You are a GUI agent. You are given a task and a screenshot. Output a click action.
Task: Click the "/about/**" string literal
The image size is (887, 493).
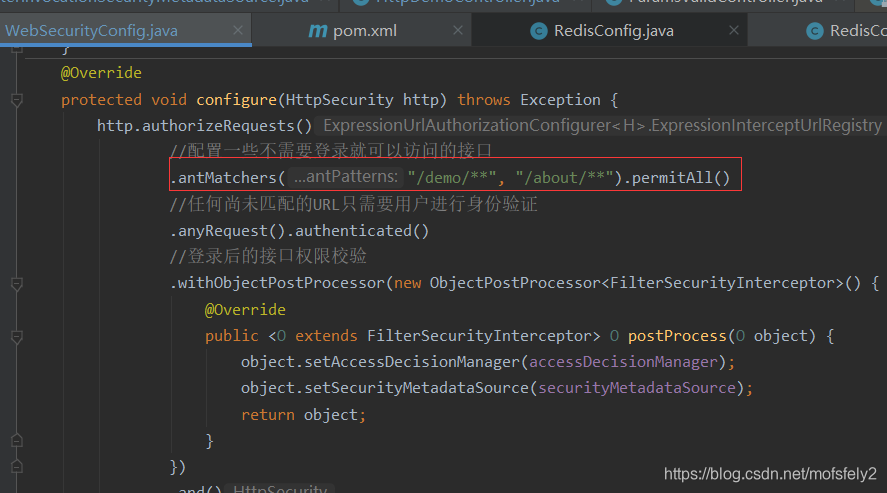(x=565, y=178)
